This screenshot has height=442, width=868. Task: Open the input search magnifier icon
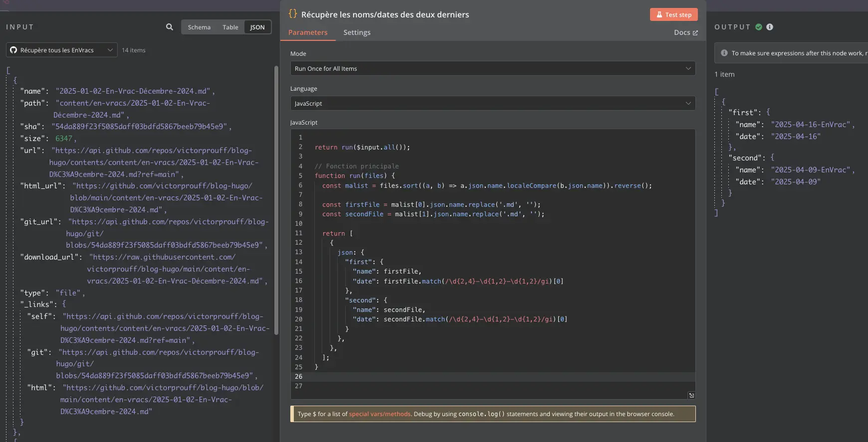(170, 27)
